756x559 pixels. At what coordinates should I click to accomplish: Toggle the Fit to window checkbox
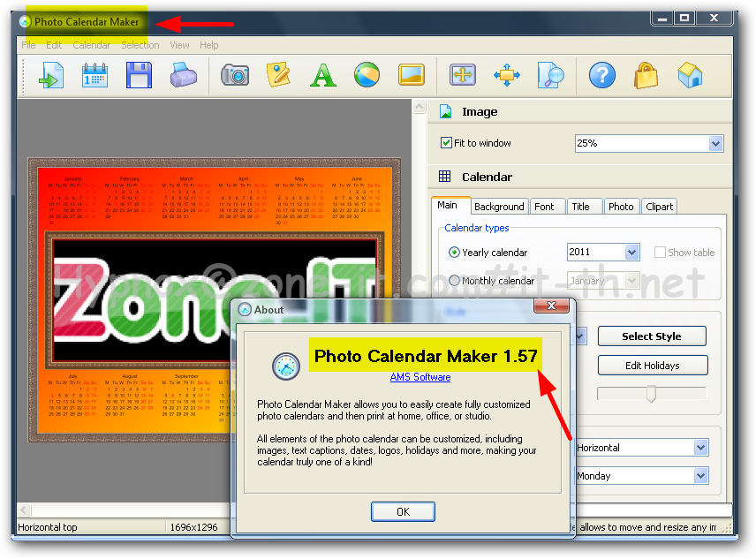coord(446,143)
